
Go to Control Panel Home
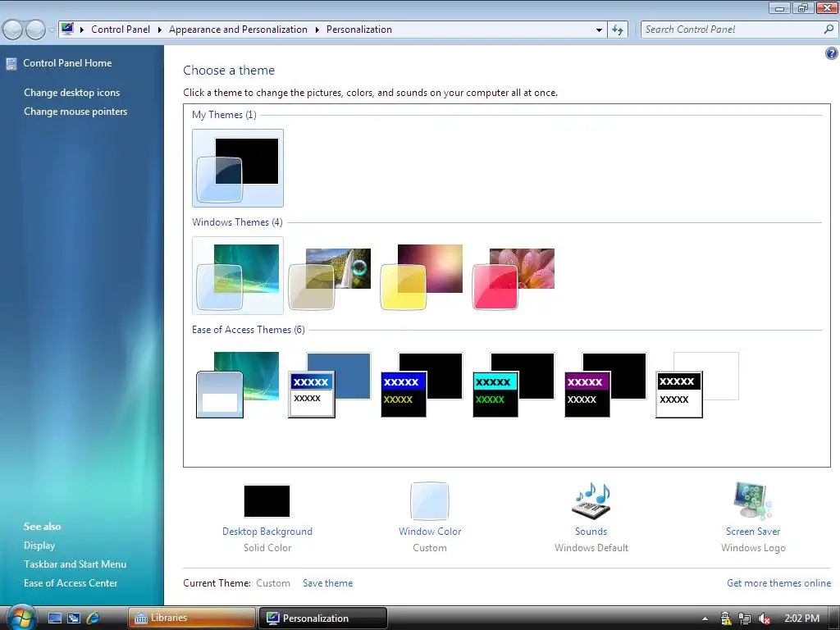[67, 63]
